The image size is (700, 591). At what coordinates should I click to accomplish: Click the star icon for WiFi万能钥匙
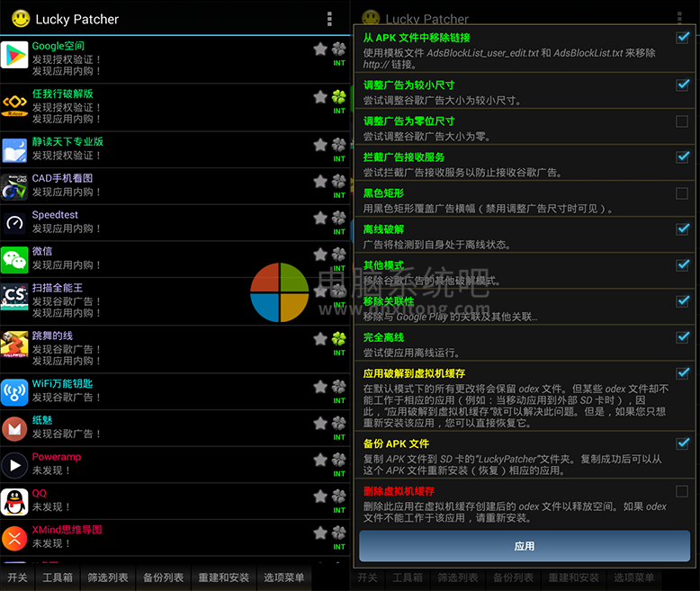(x=320, y=387)
